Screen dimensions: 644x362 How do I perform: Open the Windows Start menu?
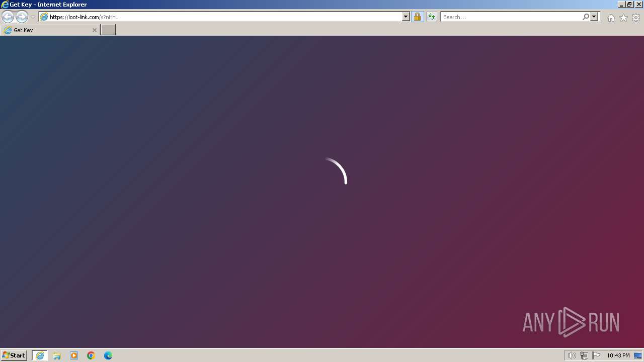click(14, 355)
